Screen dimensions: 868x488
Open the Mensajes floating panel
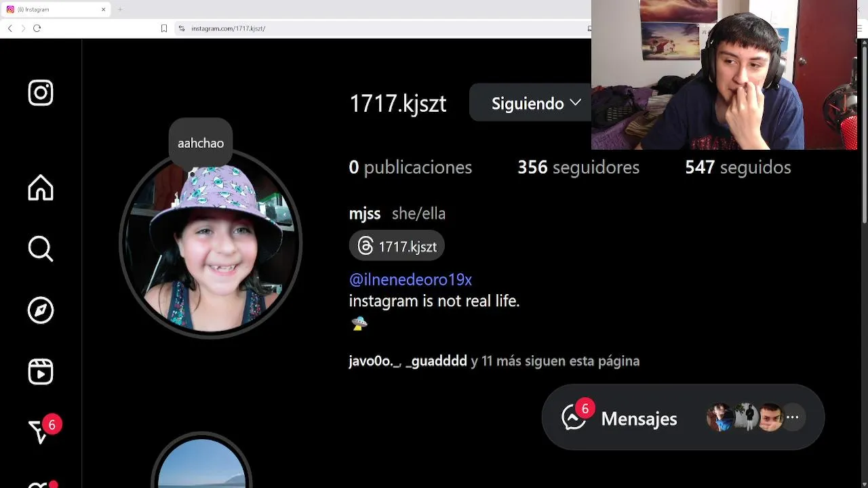(683, 418)
